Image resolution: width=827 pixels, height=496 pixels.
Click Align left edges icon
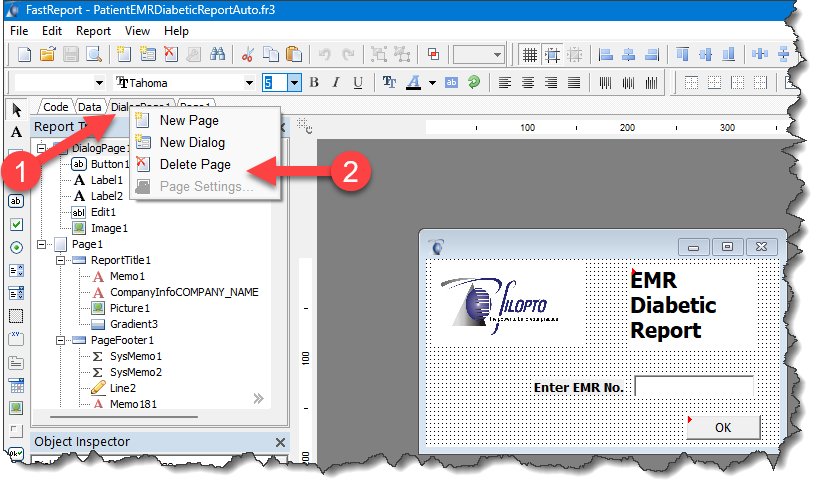click(x=606, y=54)
